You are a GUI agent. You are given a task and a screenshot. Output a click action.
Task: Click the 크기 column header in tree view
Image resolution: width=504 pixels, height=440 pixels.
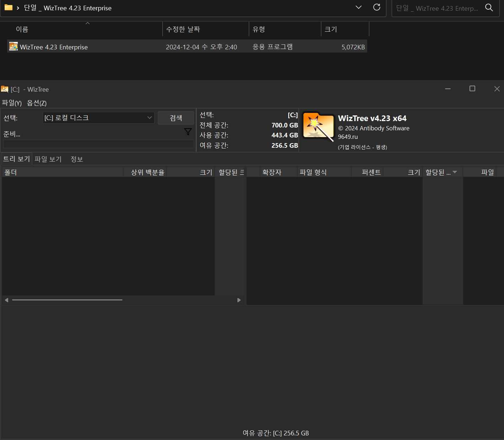pyautogui.click(x=191, y=172)
